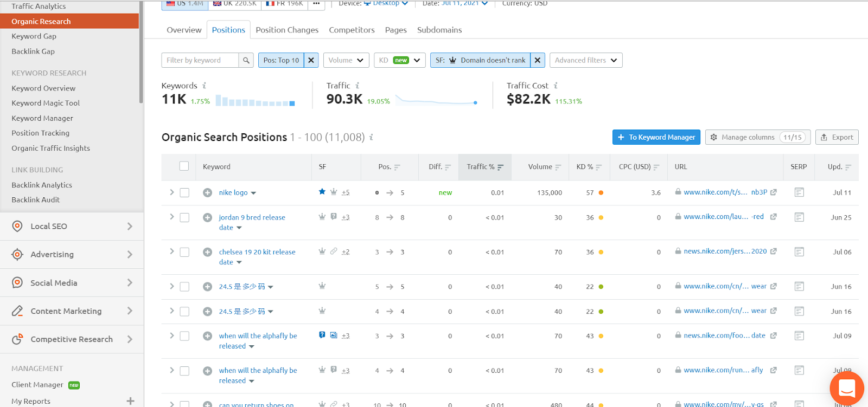Sort by Upd. column sort icon

pos(848,167)
